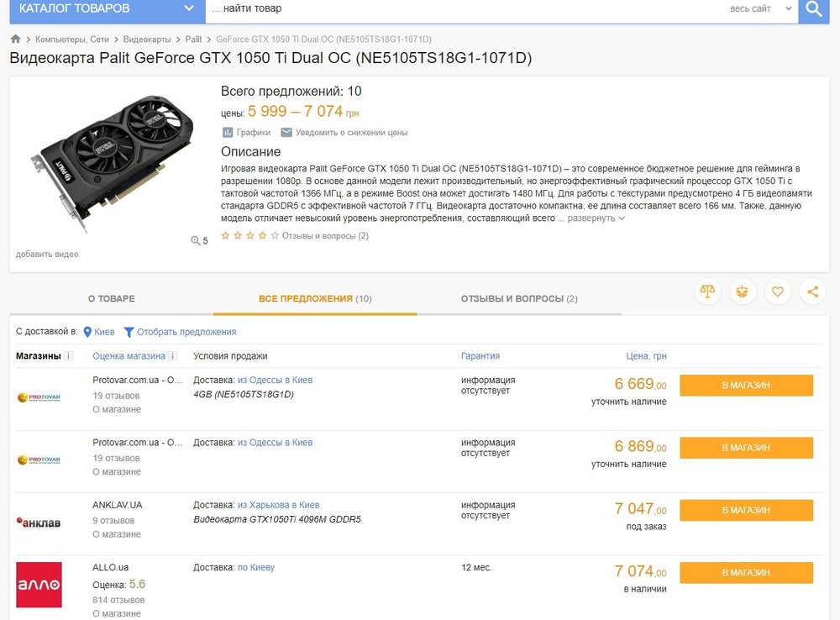Image resolution: width=840 pixels, height=620 pixels.
Task: Add product to favorites with heart icon
Action: click(x=778, y=292)
